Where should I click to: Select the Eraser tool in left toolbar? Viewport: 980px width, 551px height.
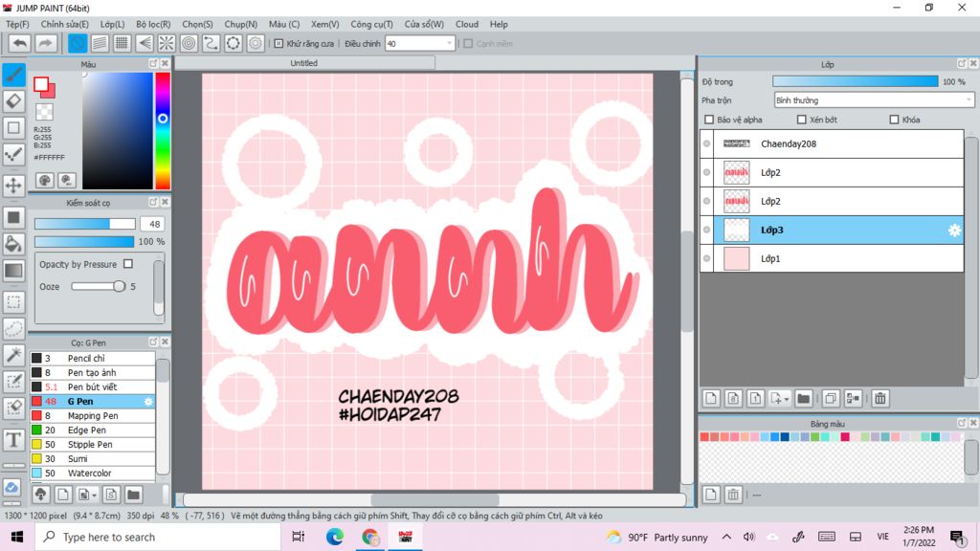tap(14, 100)
